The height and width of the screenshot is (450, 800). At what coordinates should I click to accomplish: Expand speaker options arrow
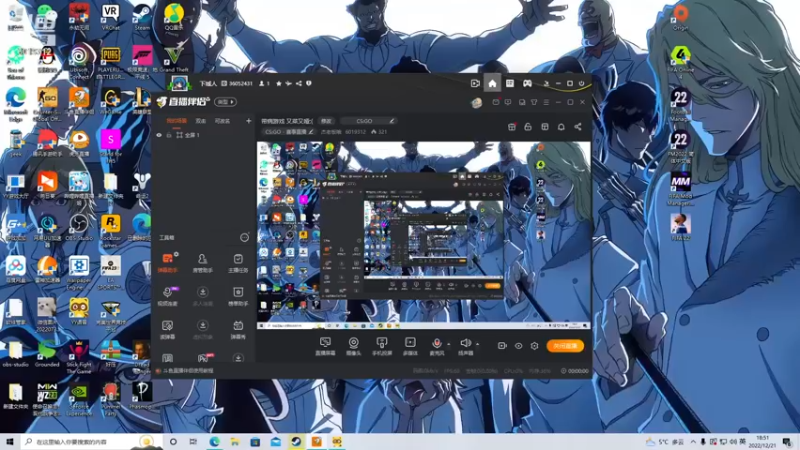tap(477, 344)
